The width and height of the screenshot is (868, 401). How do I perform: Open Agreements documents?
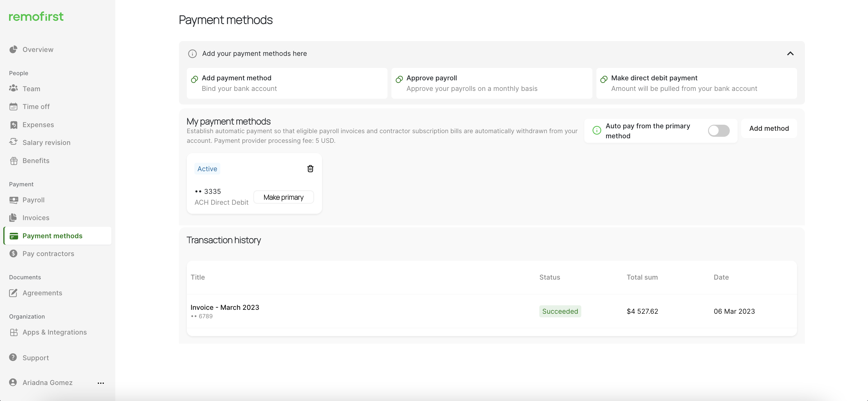(57, 293)
